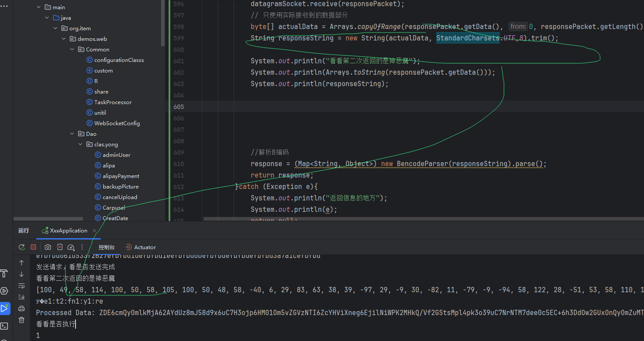Collapse the clas.yong package node
Screen dimensions: 644x341
point(81,145)
